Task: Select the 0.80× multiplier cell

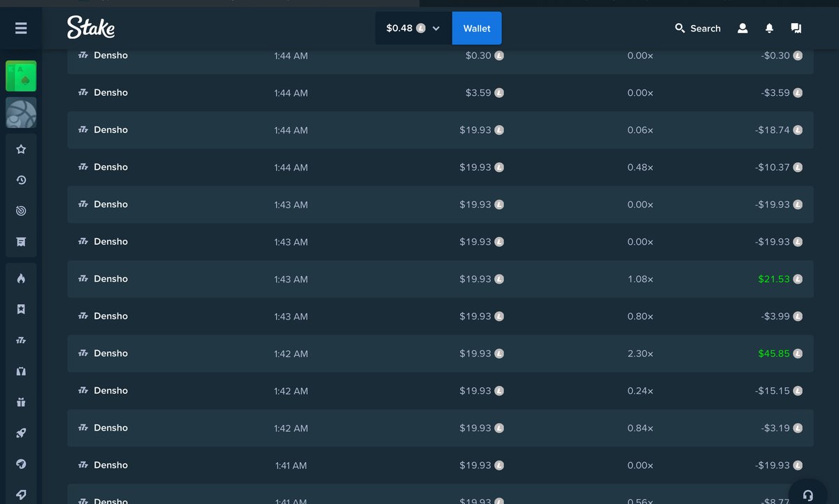Action: tap(640, 316)
